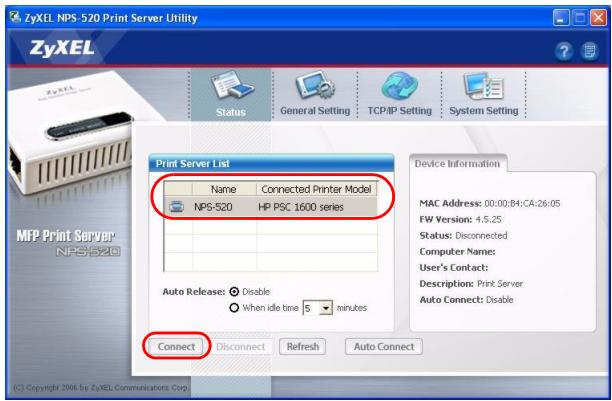This screenshot has height=401, width=612.
Task: Click the System Setting checklist icon
Action: click(483, 86)
